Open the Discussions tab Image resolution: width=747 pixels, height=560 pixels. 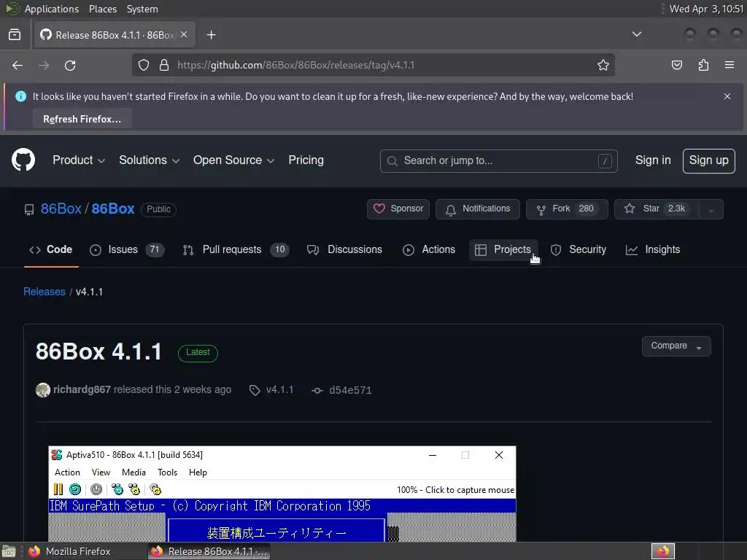click(x=344, y=249)
